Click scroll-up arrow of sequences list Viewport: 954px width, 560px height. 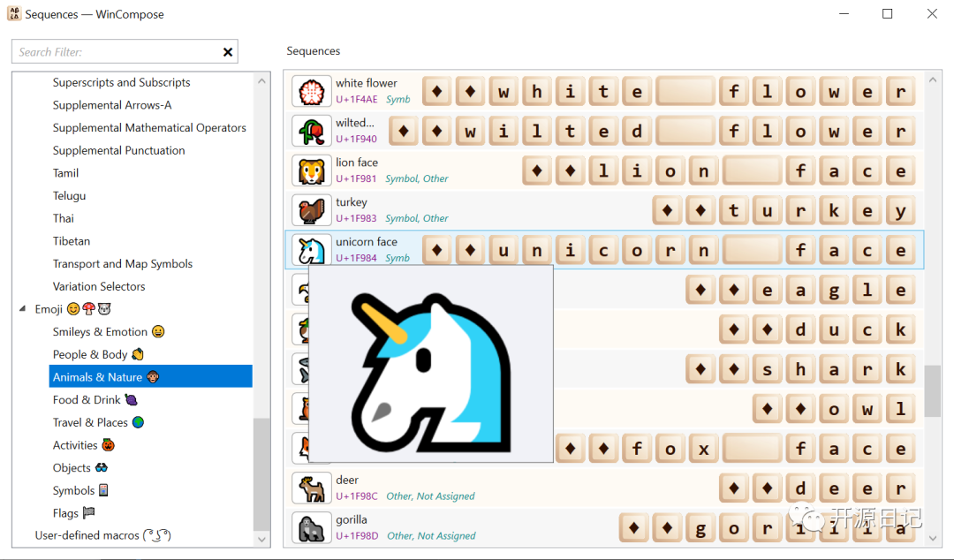point(933,79)
